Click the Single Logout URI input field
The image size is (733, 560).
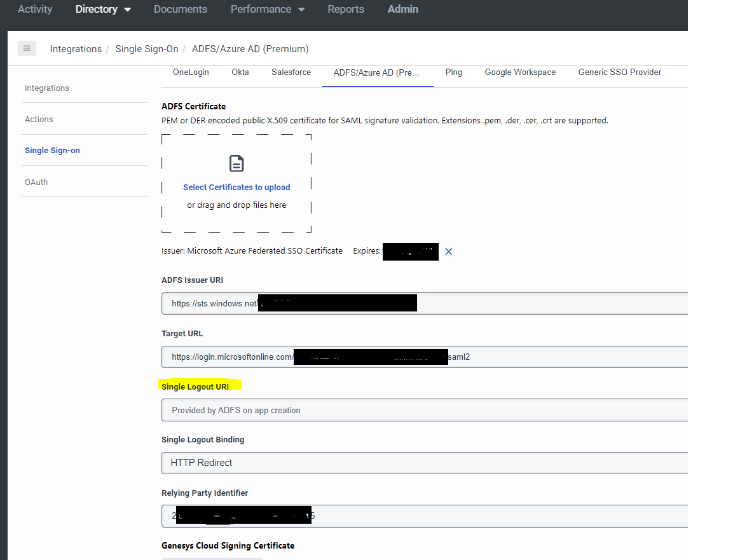click(425, 410)
